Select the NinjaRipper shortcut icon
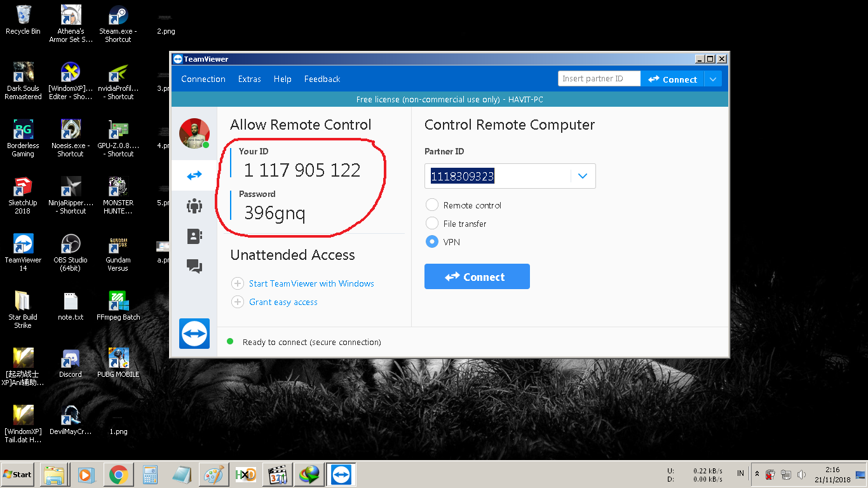Screen dimensions: 868x488 pos(71,195)
